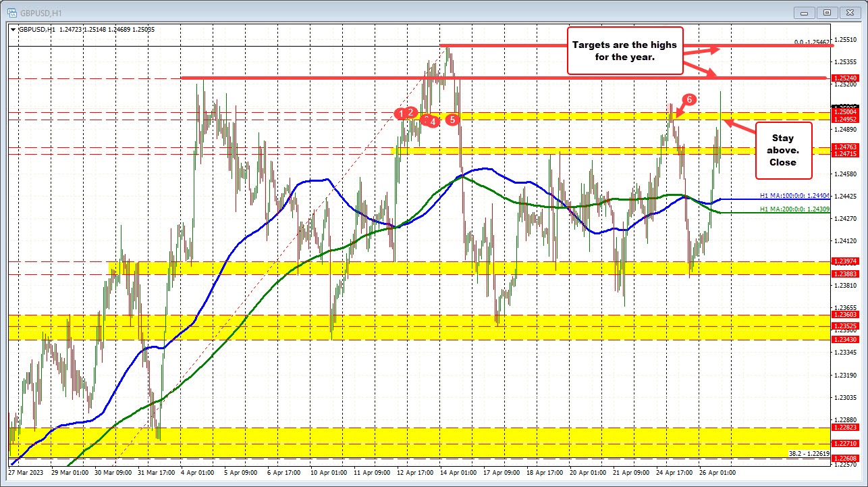Click the 1.23883 price level label
Image resolution: width=868 pixels, height=487 pixels.
(x=845, y=274)
